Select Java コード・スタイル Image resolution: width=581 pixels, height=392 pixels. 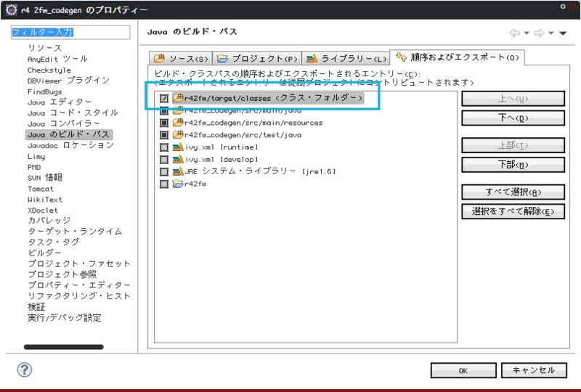(x=73, y=113)
